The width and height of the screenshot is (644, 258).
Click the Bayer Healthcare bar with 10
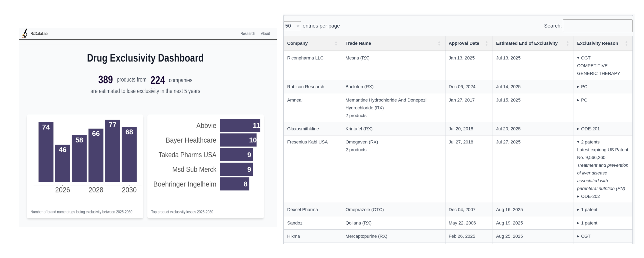(238, 140)
